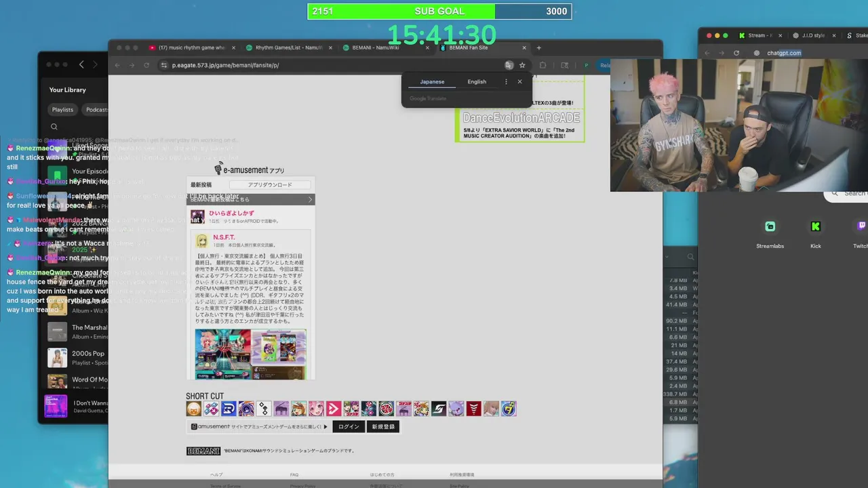Open the pink double-arrow shortcut icon
The height and width of the screenshot is (488, 868).
click(x=334, y=409)
